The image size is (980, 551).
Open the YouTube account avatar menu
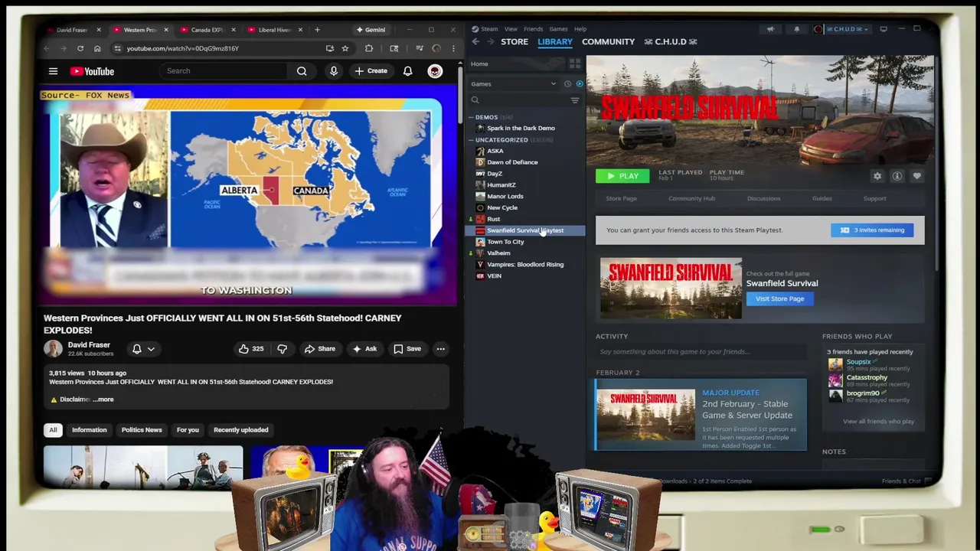pyautogui.click(x=435, y=71)
